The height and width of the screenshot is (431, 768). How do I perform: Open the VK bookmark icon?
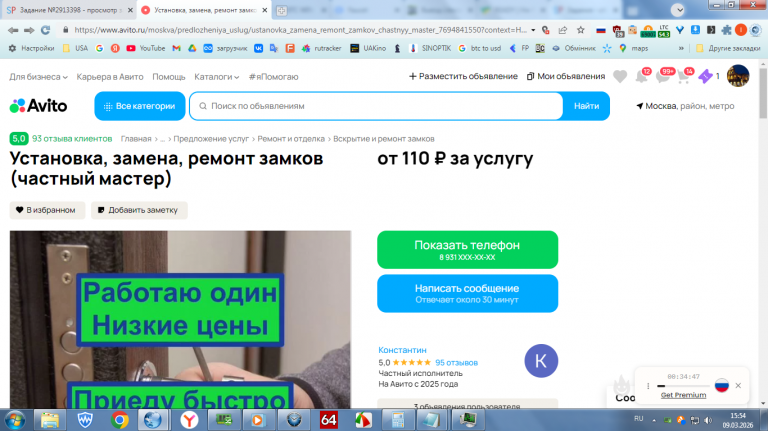tap(258, 48)
